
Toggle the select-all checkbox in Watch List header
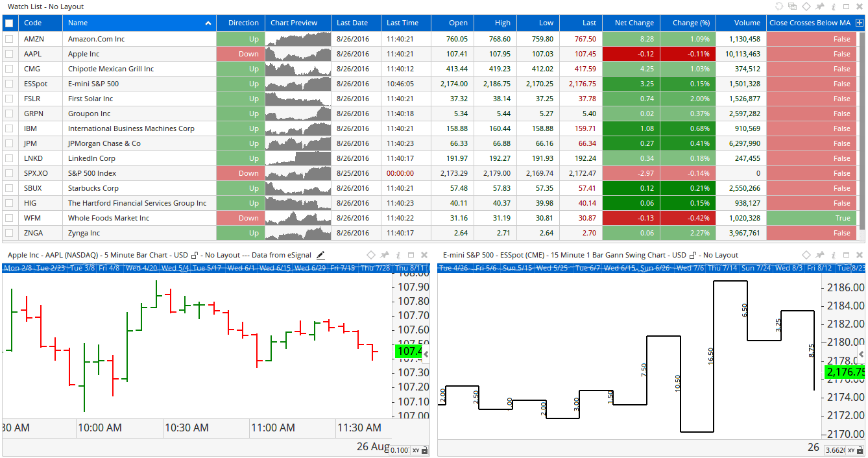point(9,23)
